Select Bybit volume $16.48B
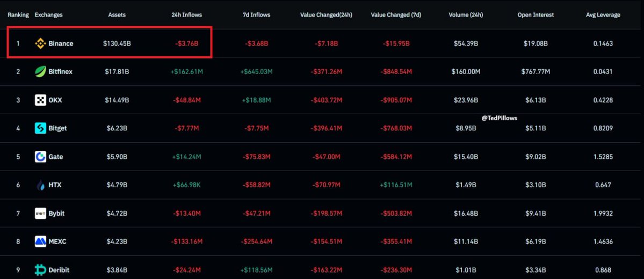The height and width of the screenshot is (279, 644). click(466, 214)
